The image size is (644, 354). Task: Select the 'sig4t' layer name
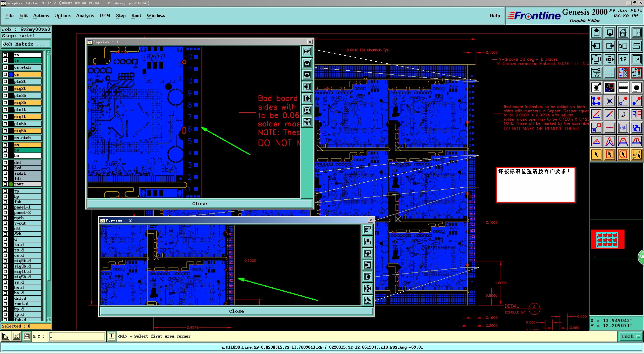(27, 117)
